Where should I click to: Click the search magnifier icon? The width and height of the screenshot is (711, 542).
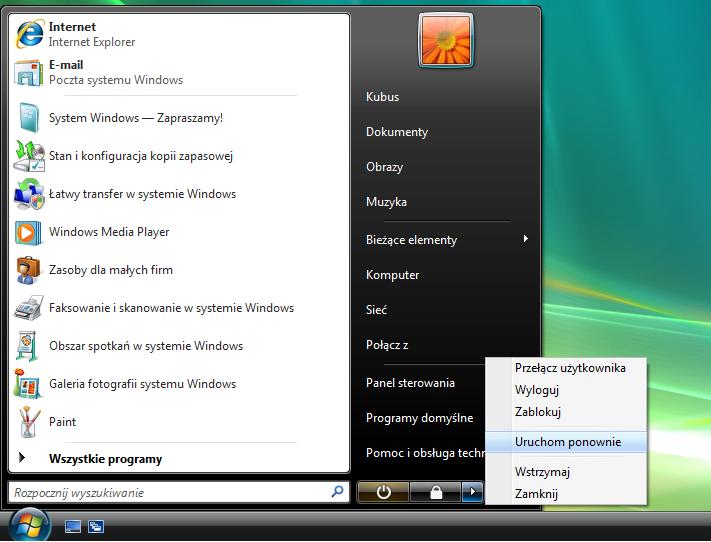pos(337,491)
